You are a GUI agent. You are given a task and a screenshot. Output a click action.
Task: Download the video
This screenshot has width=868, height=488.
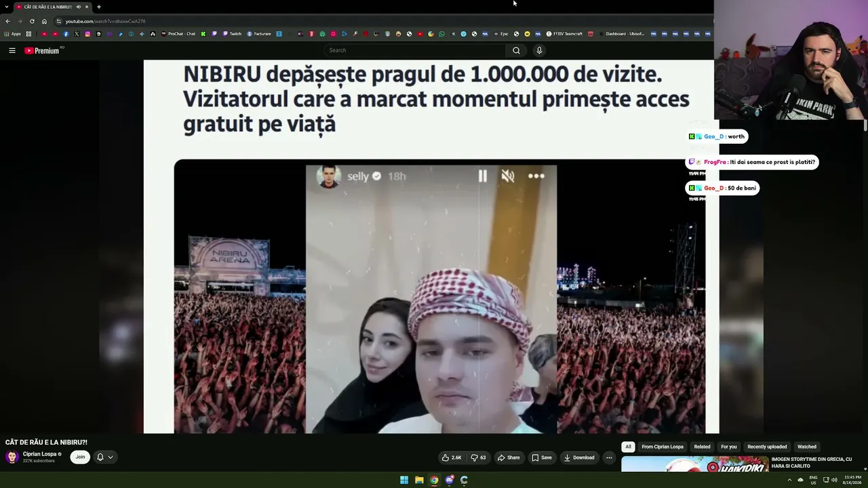pos(578,457)
